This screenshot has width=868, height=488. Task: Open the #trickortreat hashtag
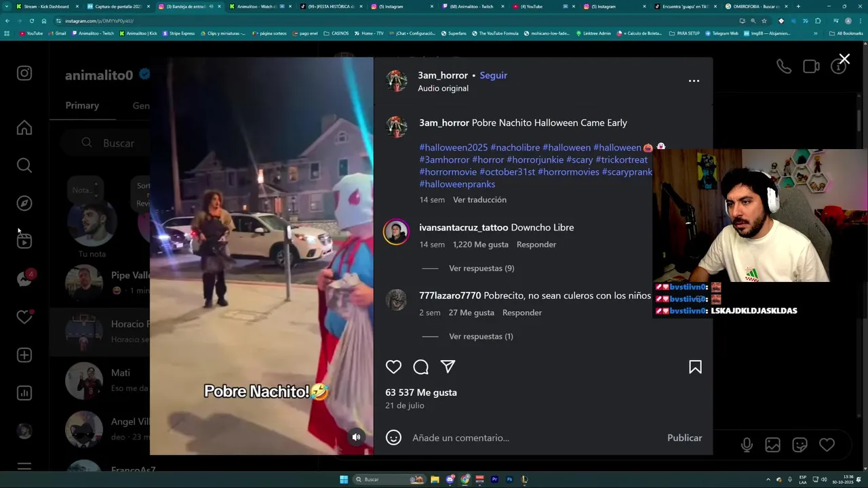pos(621,160)
